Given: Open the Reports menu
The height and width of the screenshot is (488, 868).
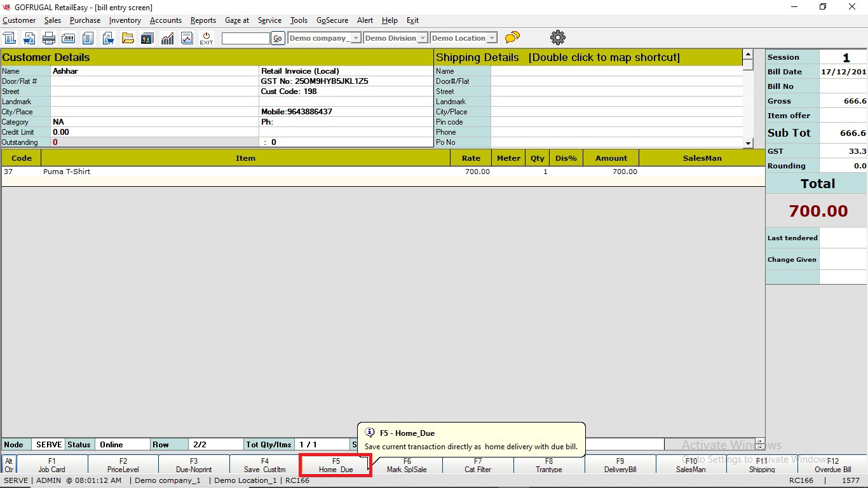Looking at the screenshot, I should [203, 20].
